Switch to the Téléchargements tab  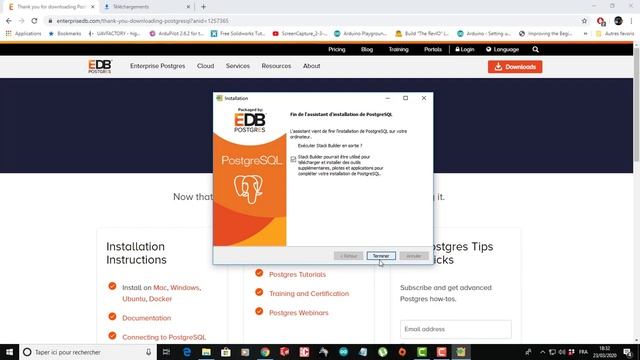(x=146, y=7)
